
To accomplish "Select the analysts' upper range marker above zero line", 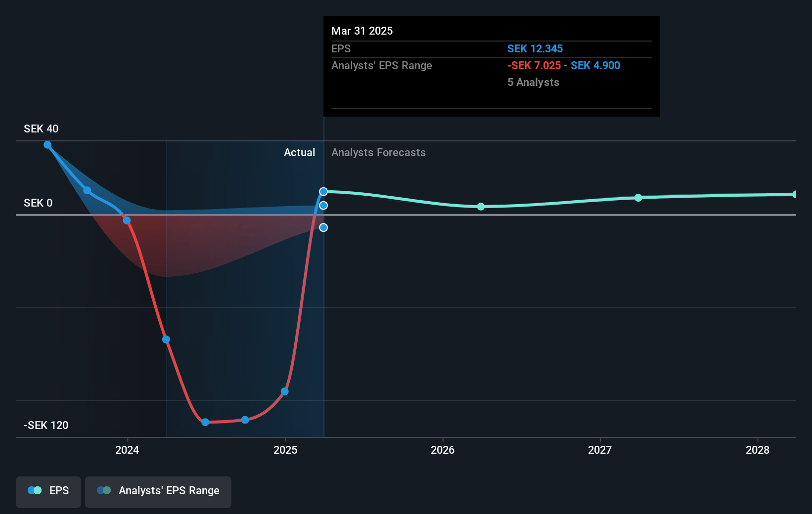I will tap(323, 205).
